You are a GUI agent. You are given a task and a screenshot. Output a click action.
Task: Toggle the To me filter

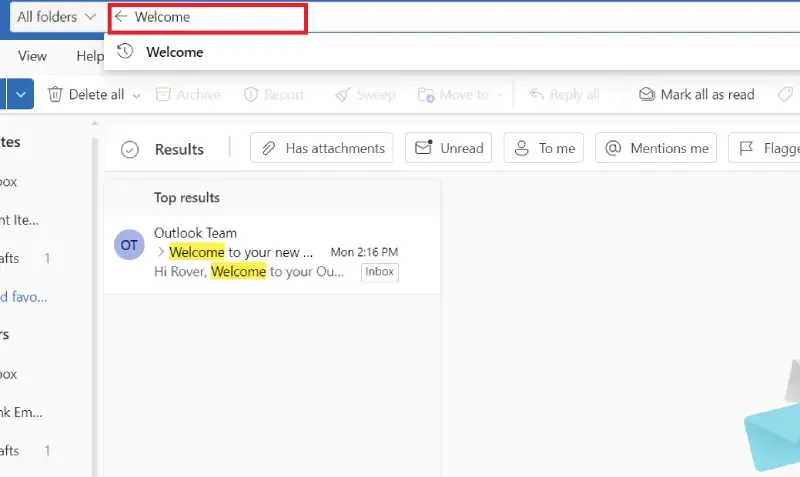pos(543,148)
